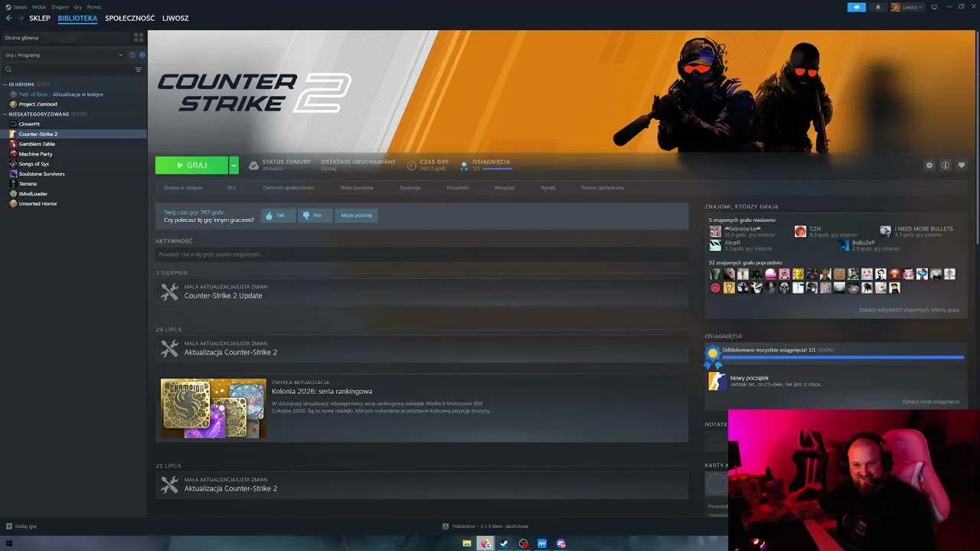Open the Kolonia 2026 update thumbnail
This screenshot has width=980, height=551.
click(x=214, y=408)
